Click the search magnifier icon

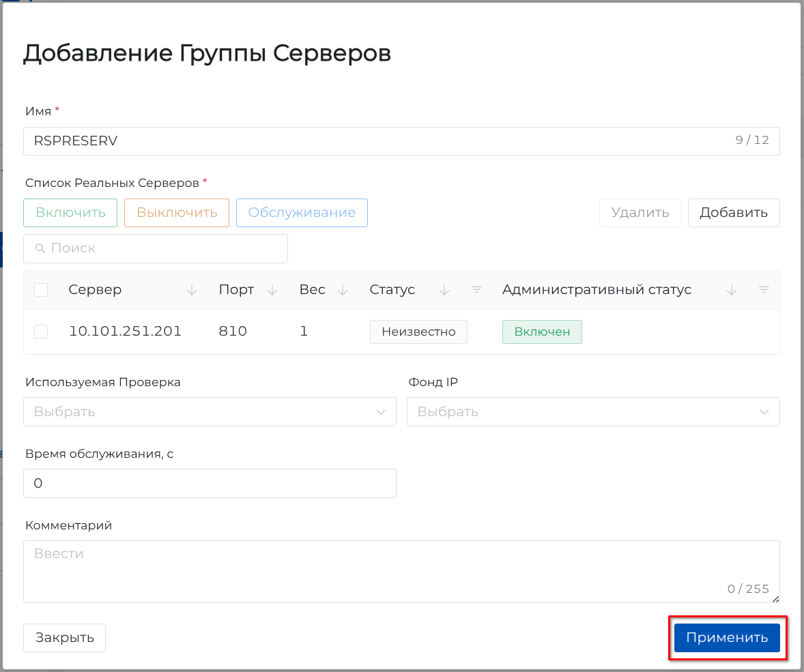pos(40,248)
